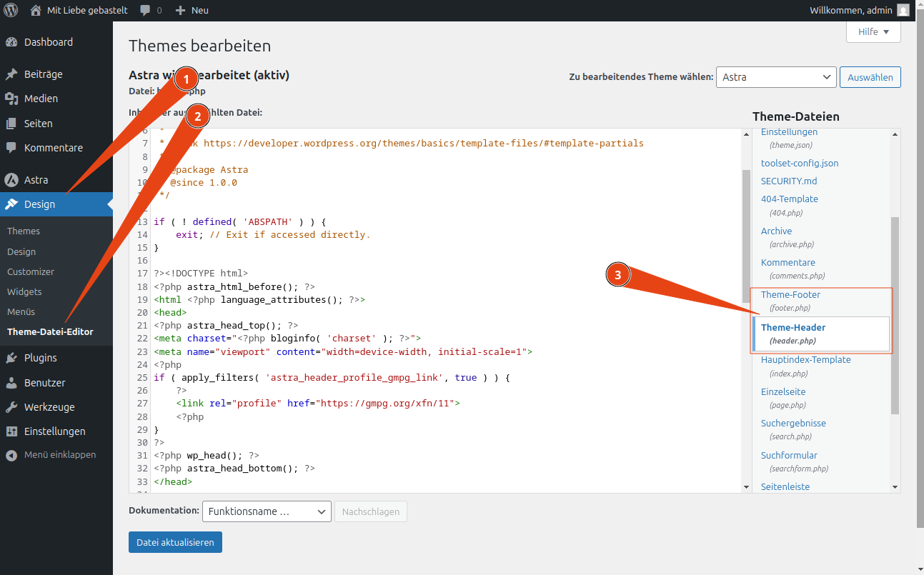Click the Dashboard gauge icon

[x=11, y=42]
